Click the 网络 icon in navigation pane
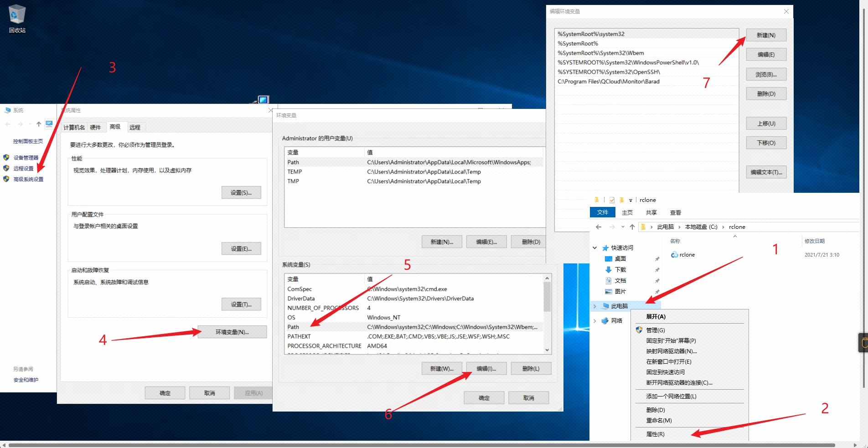 (x=605, y=320)
